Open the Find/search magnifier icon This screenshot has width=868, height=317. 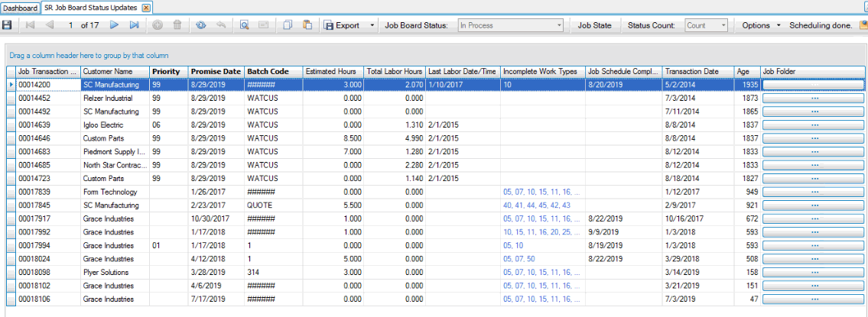245,25
